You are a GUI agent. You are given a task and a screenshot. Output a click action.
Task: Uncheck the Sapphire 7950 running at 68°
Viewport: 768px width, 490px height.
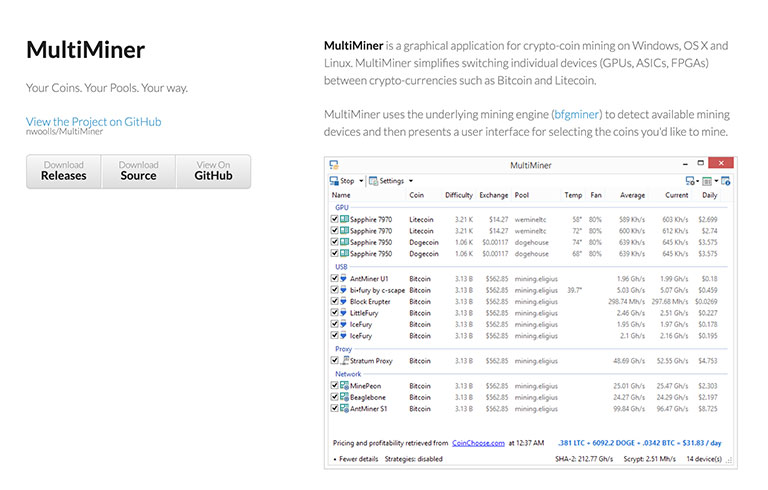point(335,253)
